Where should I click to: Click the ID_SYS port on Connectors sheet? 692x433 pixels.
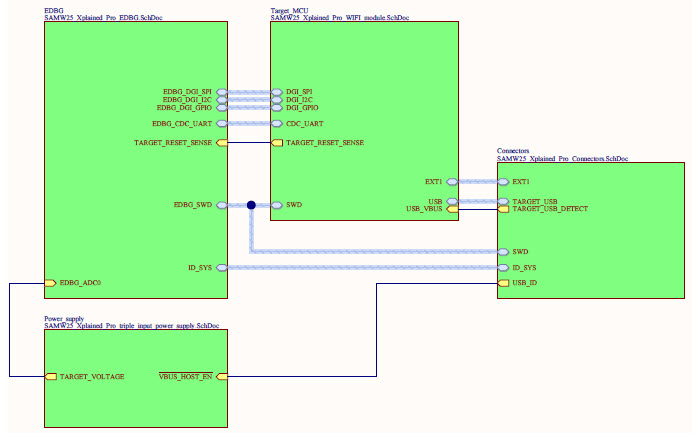pyautogui.click(x=504, y=268)
